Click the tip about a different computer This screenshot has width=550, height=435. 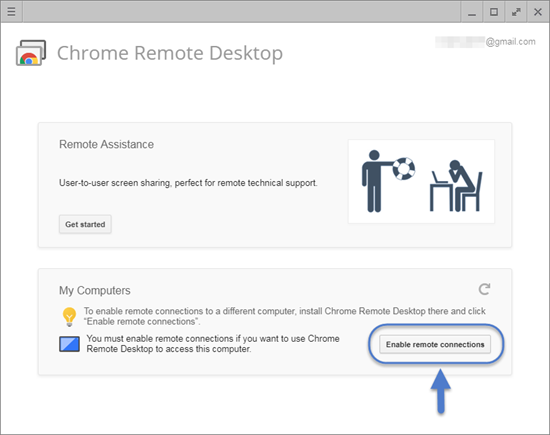click(x=284, y=316)
